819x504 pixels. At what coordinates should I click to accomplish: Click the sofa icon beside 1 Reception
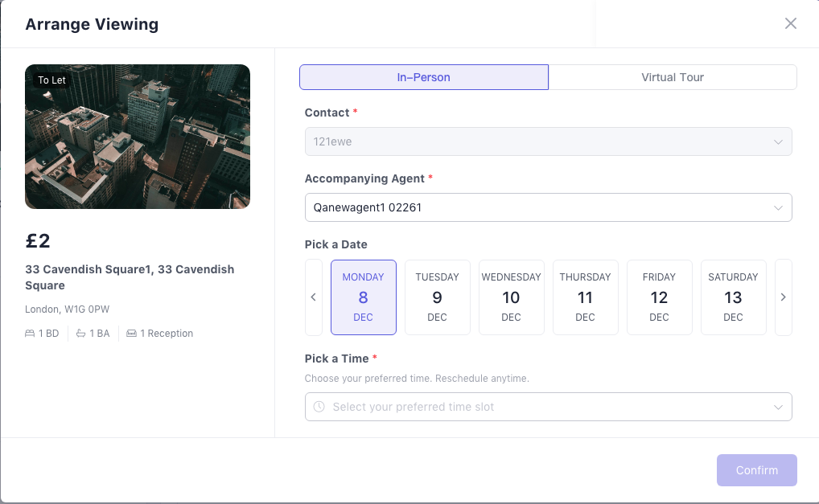coord(132,334)
